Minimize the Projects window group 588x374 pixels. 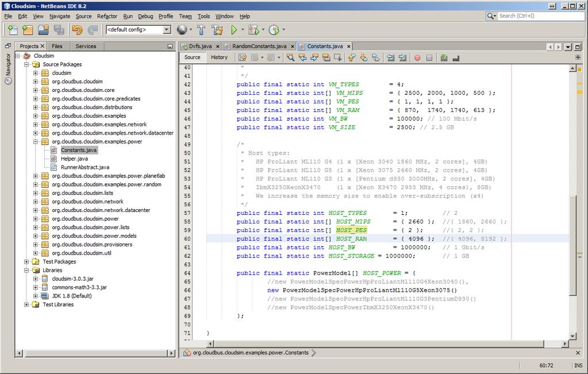click(x=170, y=47)
